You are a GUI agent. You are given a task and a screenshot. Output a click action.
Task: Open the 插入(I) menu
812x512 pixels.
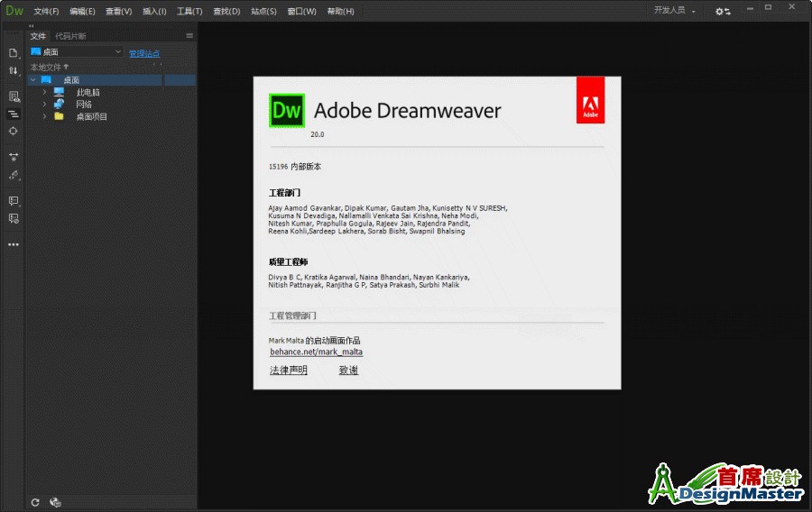click(154, 11)
